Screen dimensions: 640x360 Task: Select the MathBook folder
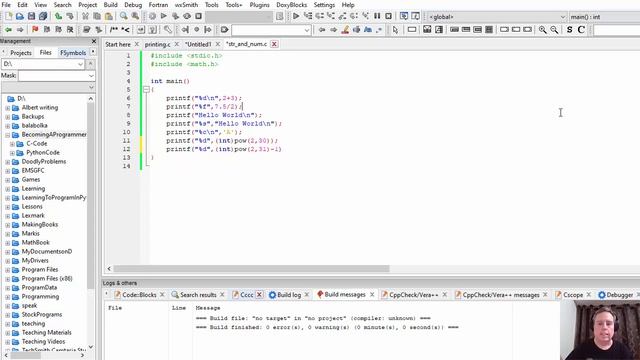(36, 242)
